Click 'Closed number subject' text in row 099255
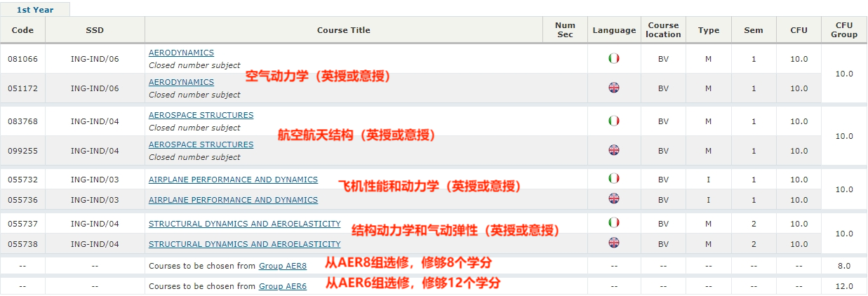Screen dimensions: 868x296 (x=194, y=157)
